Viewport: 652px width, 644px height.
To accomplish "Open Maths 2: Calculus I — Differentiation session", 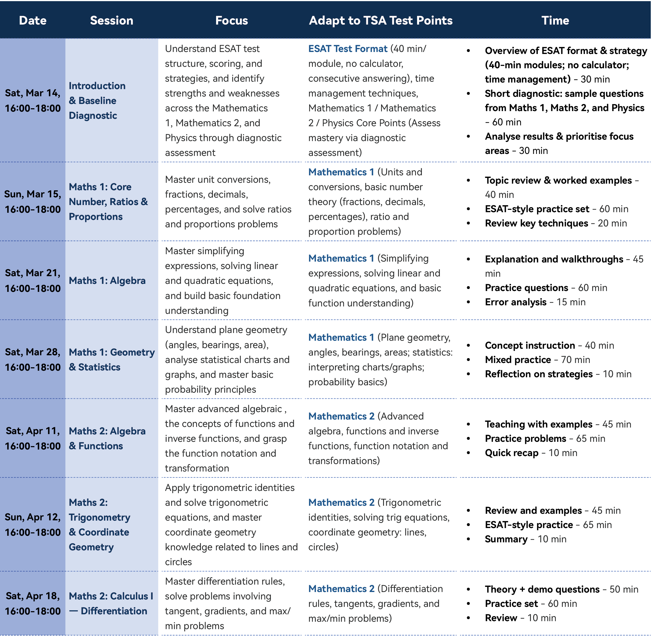I will [x=111, y=603].
